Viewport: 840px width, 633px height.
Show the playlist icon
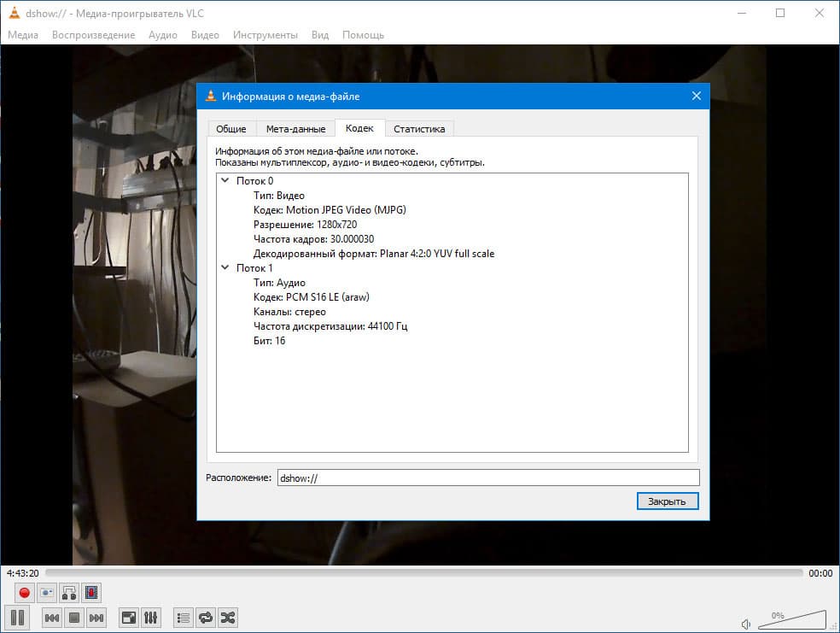[184, 618]
